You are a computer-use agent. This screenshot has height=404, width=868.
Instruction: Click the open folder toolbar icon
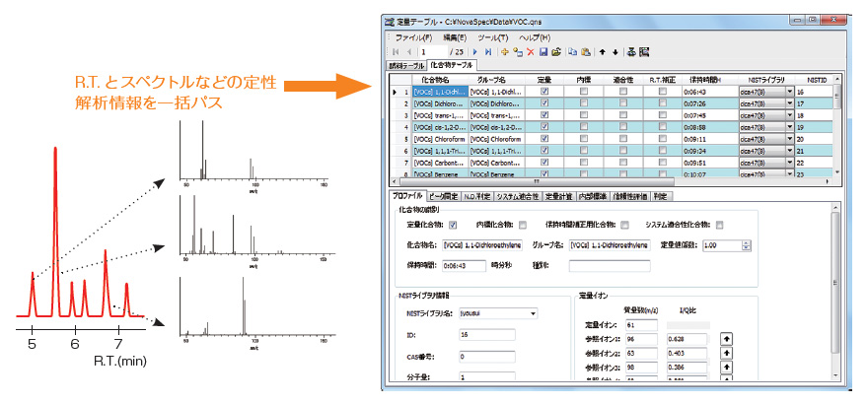556,50
